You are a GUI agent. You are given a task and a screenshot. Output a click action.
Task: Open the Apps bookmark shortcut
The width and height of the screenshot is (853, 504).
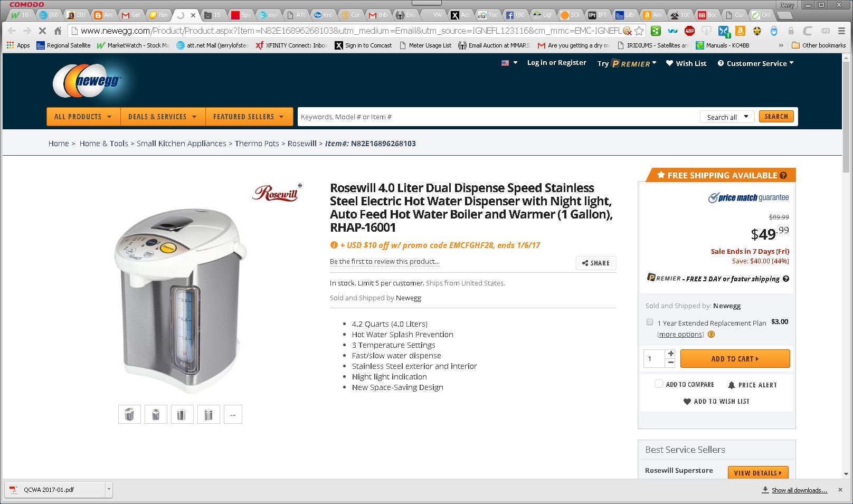[x=18, y=45]
